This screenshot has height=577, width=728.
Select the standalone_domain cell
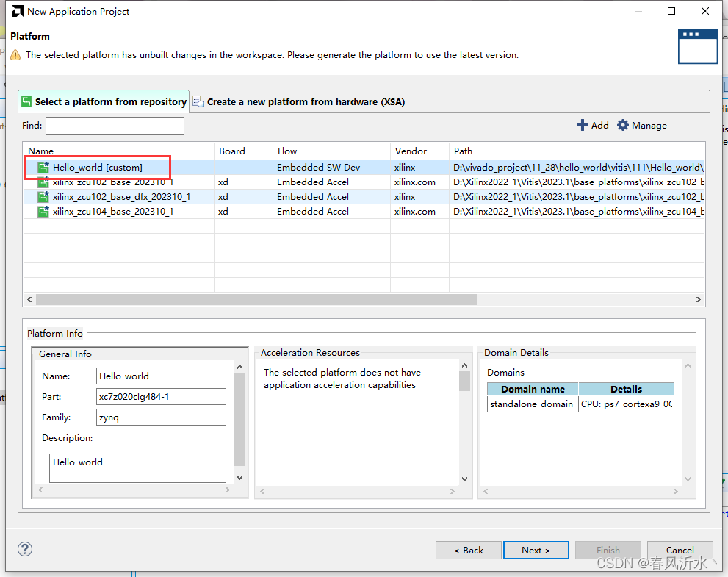533,404
